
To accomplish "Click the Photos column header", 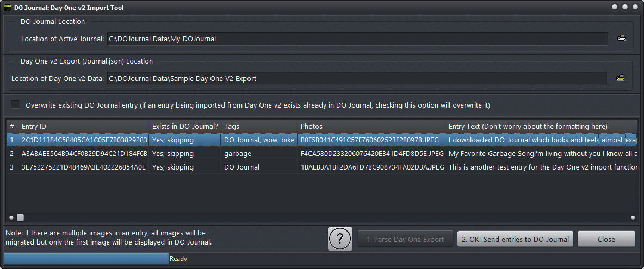I will pyautogui.click(x=371, y=127).
